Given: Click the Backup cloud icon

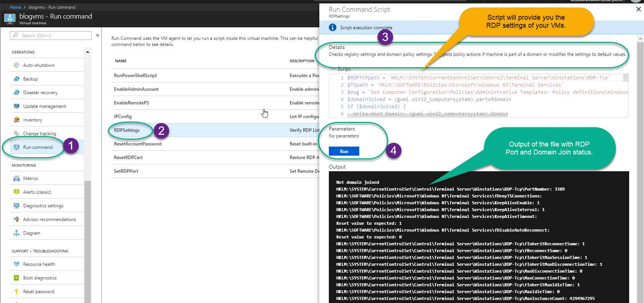Looking at the screenshot, I should tap(16, 79).
